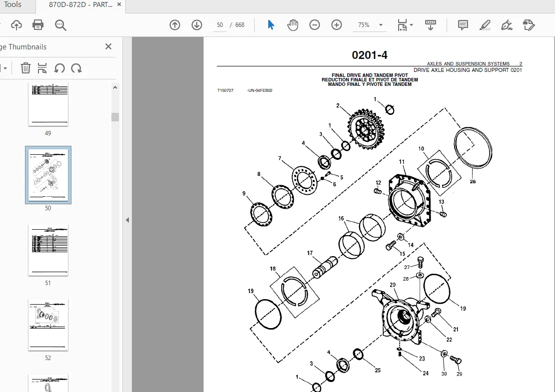The height and width of the screenshot is (392, 555).
Task: Zoom in with plus button
Action: (x=336, y=25)
